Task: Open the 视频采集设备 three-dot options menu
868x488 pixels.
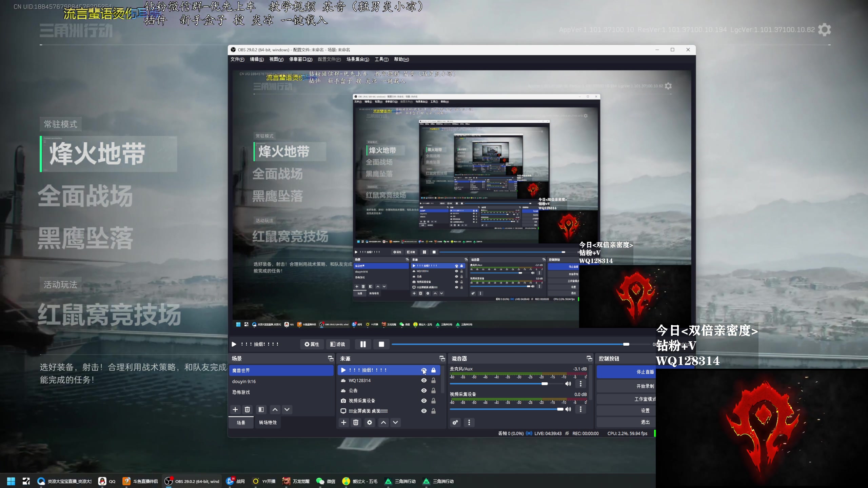Action: coord(581,409)
